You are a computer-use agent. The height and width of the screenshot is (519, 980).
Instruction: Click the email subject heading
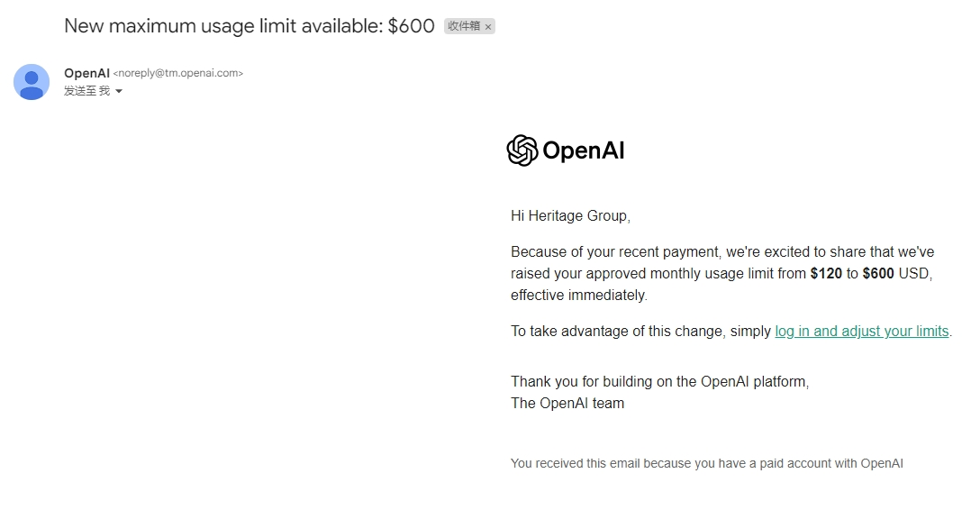click(250, 25)
